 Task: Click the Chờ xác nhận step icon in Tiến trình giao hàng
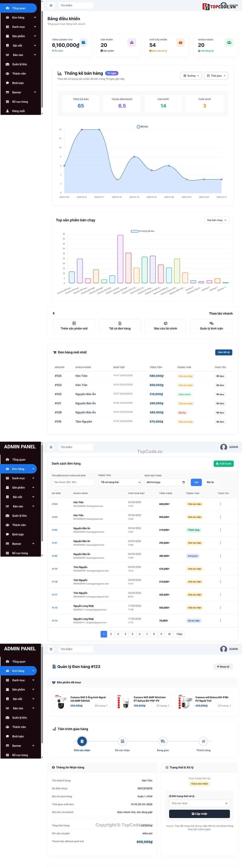coord(82,741)
